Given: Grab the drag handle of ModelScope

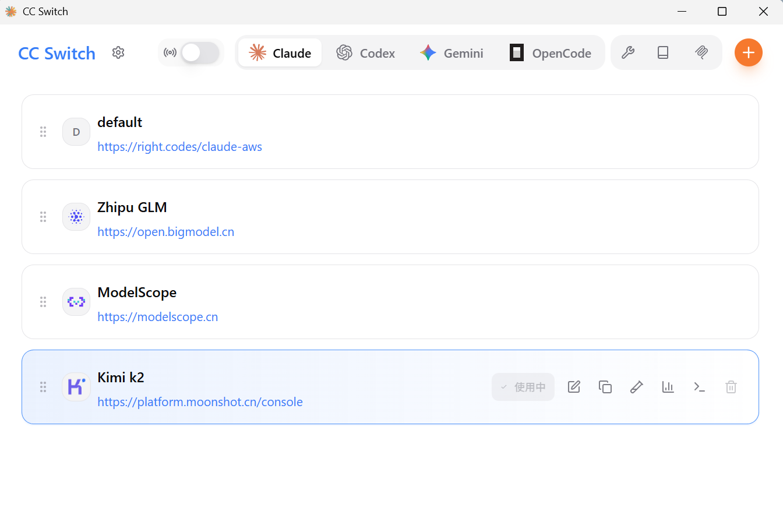Looking at the screenshot, I should tap(43, 302).
